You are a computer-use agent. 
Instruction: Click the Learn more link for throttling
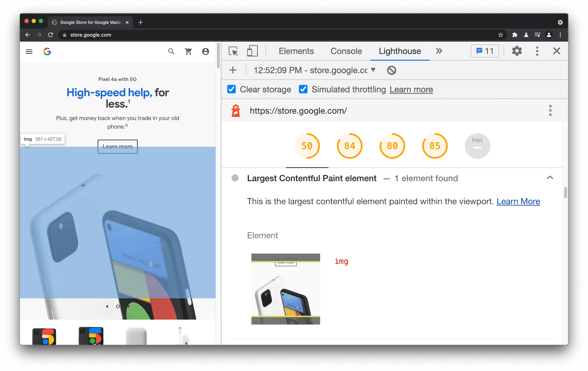coord(411,89)
